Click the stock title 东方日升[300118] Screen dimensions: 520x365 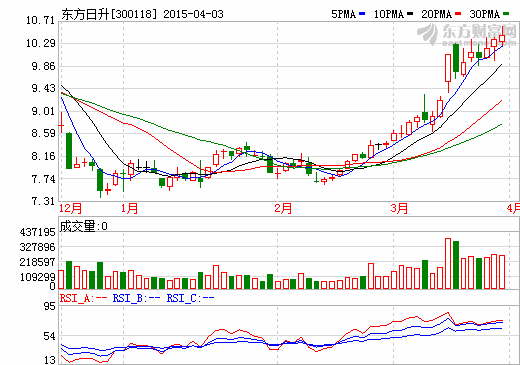[x=109, y=14]
